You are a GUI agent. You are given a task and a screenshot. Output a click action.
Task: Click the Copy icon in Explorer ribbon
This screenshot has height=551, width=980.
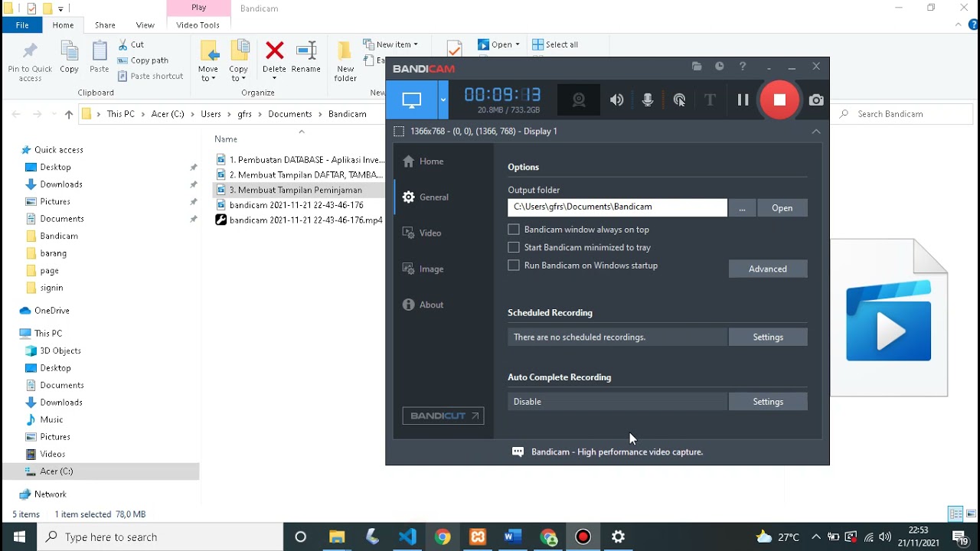click(69, 58)
